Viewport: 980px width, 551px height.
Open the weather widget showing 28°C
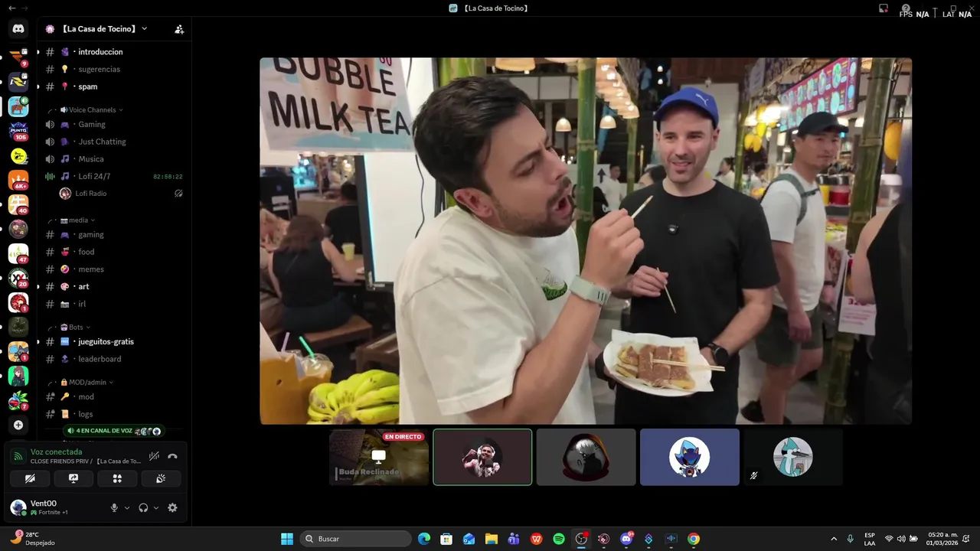(32, 538)
